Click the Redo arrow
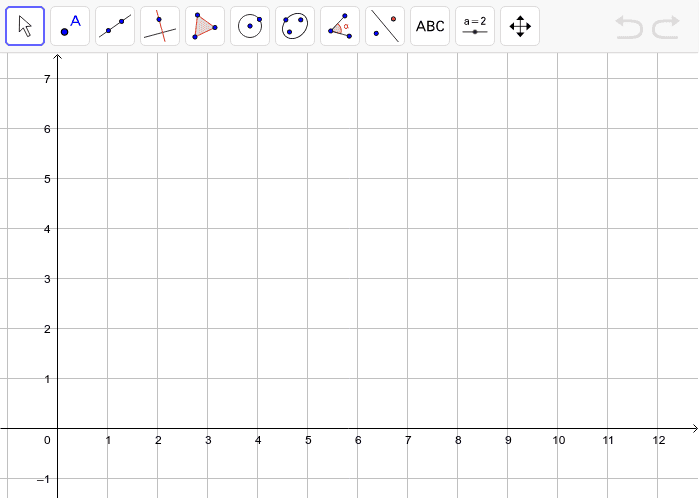The height and width of the screenshot is (500, 700). tap(666, 27)
